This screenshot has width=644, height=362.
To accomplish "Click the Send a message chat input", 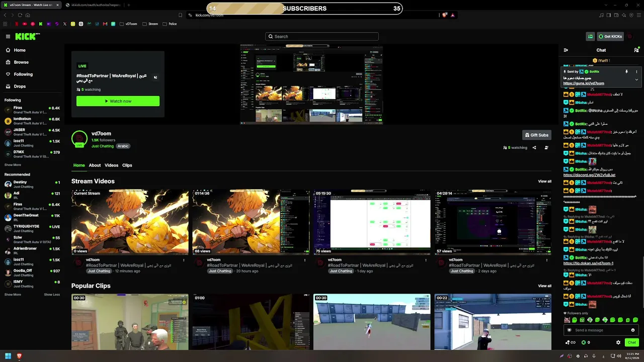I will pos(600,330).
